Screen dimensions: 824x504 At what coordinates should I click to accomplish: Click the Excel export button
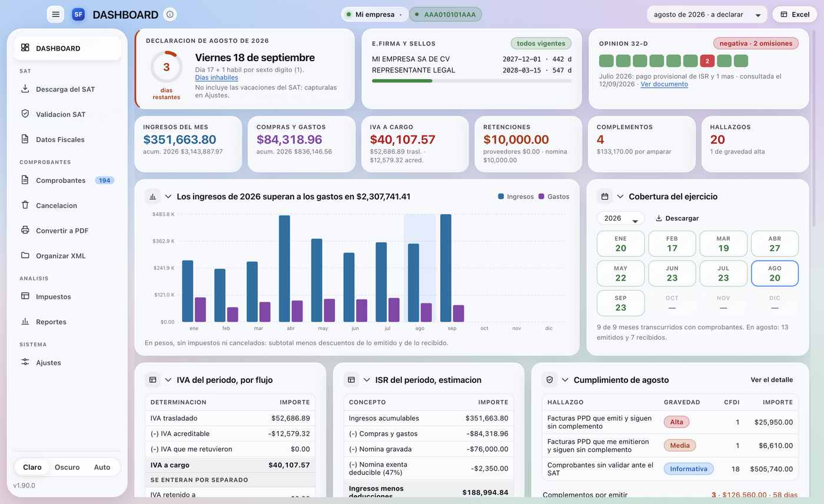pyautogui.click(x=795, y=15)
